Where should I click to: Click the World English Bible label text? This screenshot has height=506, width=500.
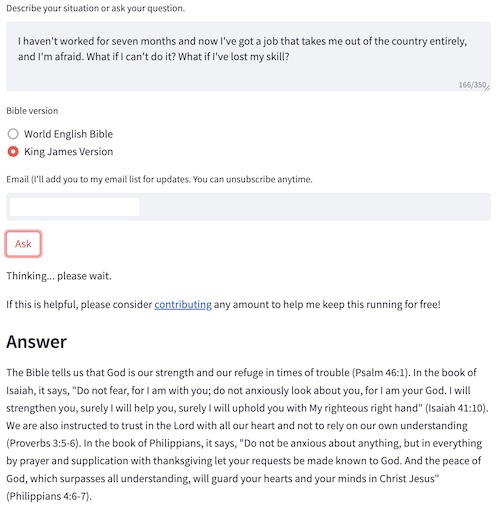(x=68, y=134)
